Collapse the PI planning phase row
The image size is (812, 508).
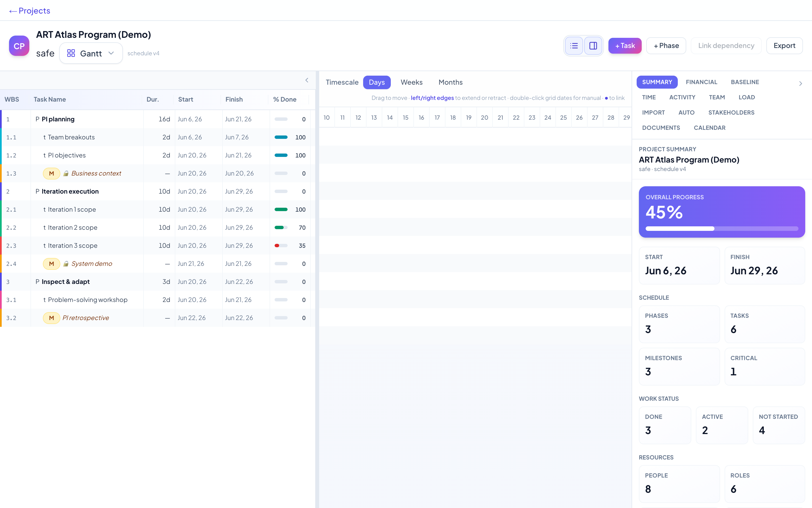(x=37, y=119)
